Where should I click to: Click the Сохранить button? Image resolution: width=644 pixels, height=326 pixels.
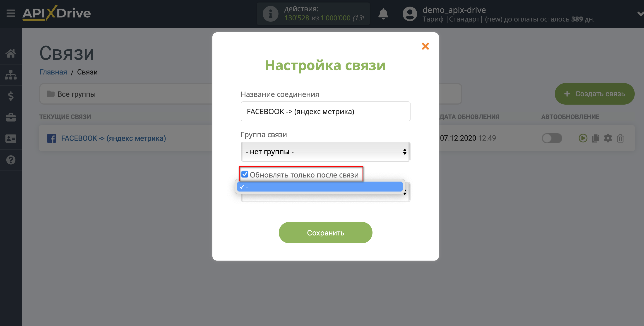click(x=325, y=233)
